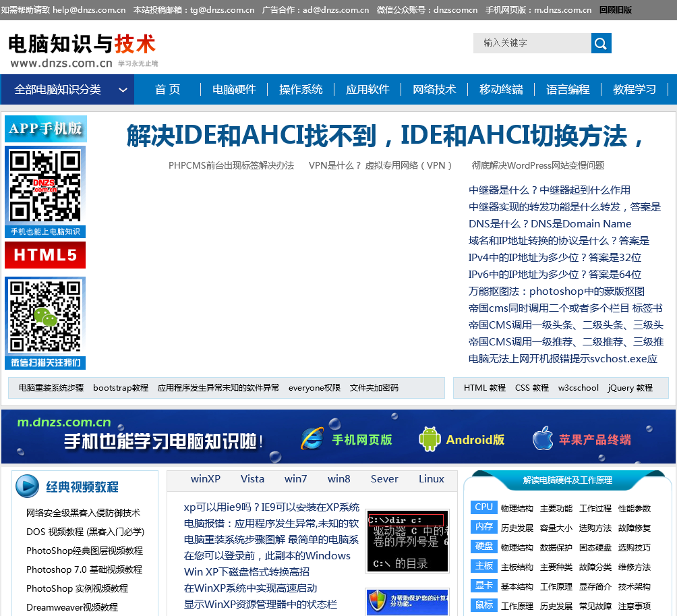Switch to the win8 tab
This screenshot has width=677, height=616.
click(339, 478)
